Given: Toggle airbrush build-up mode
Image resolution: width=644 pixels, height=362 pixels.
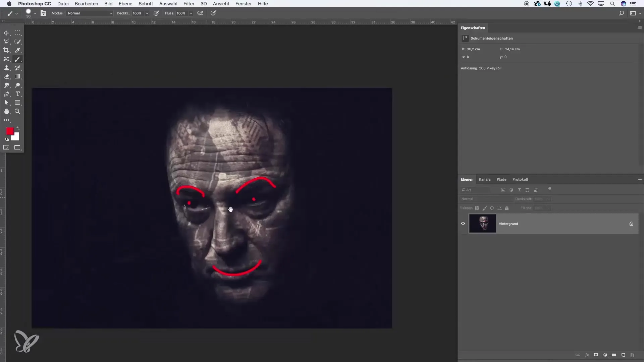Looking at the screenshot, I should pos(200,13).
